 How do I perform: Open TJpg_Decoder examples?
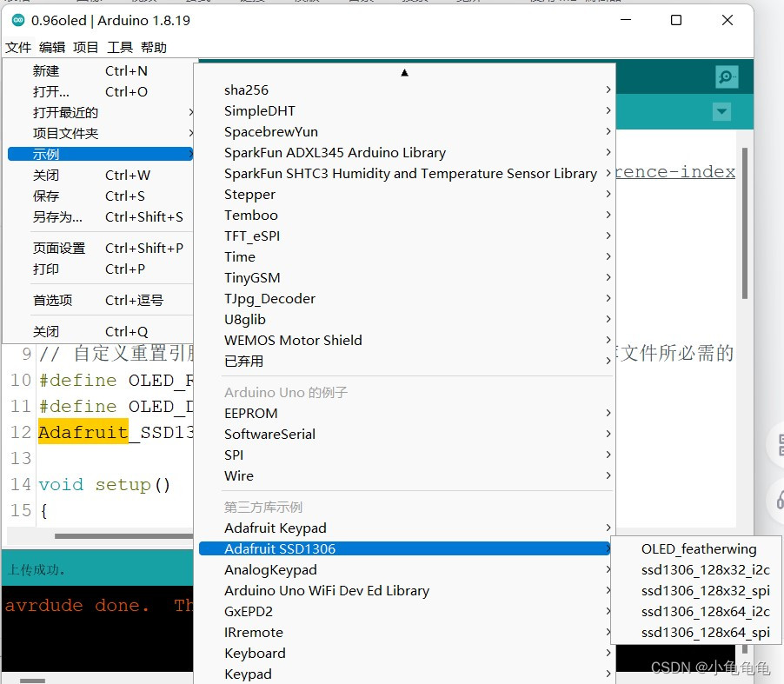406,298
